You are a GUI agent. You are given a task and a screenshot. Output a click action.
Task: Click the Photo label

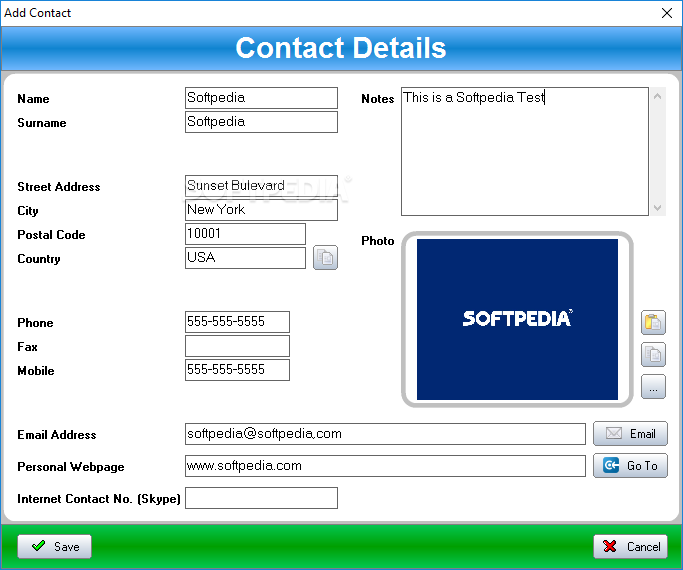click(x=378, y=241)
